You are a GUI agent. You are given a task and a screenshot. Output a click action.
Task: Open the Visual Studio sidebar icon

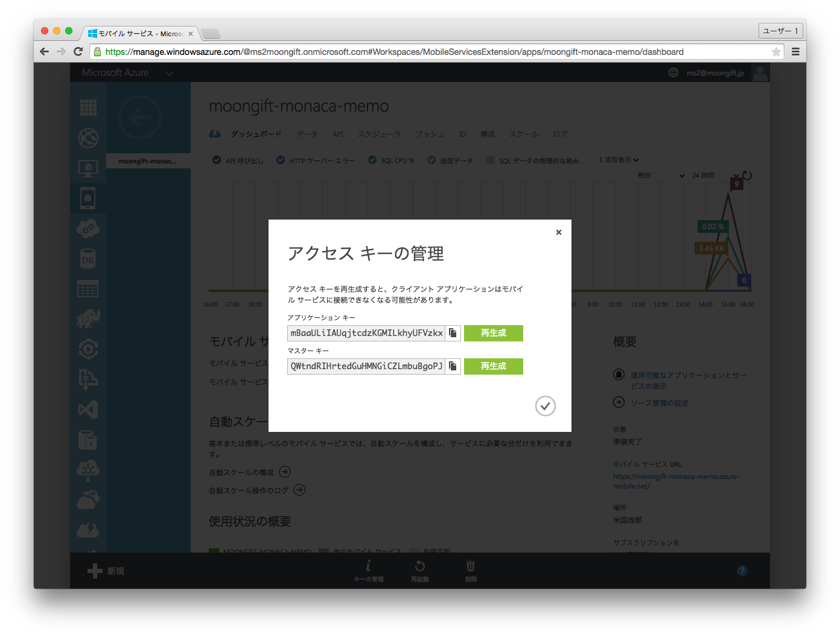tap(88, 410)
